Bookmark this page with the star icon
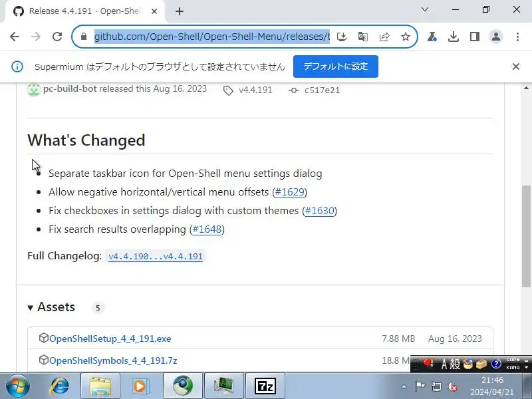 click(406, 37)
